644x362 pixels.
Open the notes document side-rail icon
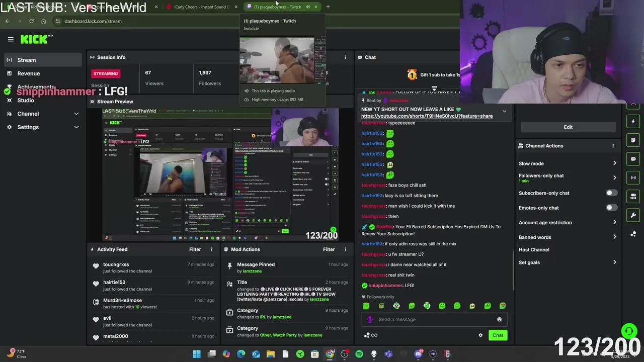click(633, 140)
